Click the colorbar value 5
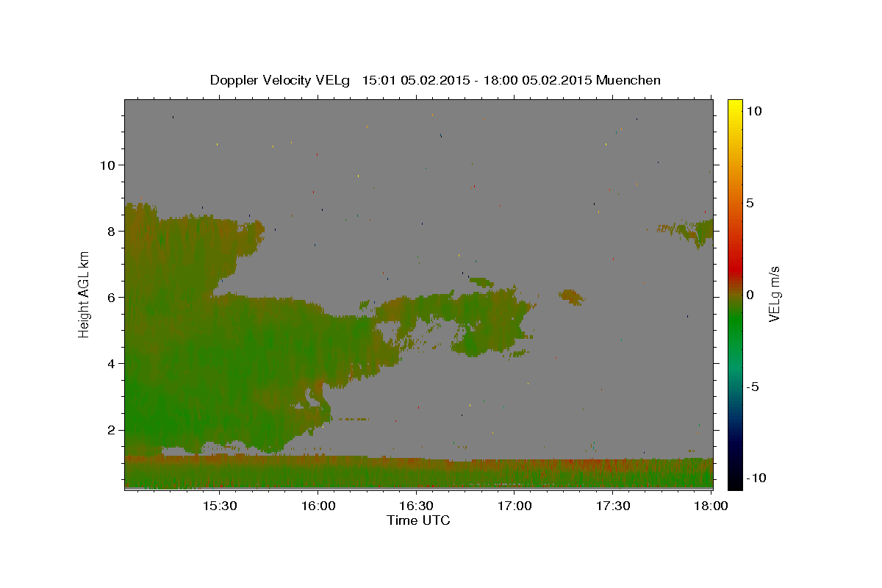This screenshot has height=588, width=882. tap(750, 202)
